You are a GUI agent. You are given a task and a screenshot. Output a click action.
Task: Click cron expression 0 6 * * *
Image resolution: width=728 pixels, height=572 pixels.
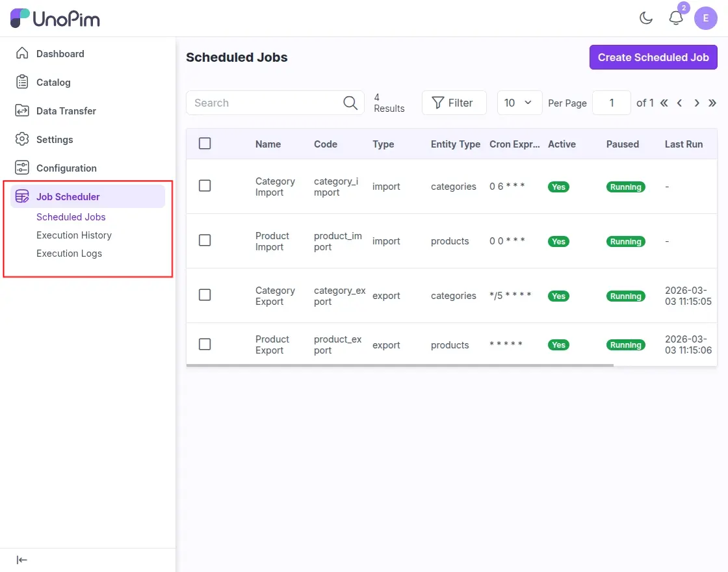tap(507, 186)
